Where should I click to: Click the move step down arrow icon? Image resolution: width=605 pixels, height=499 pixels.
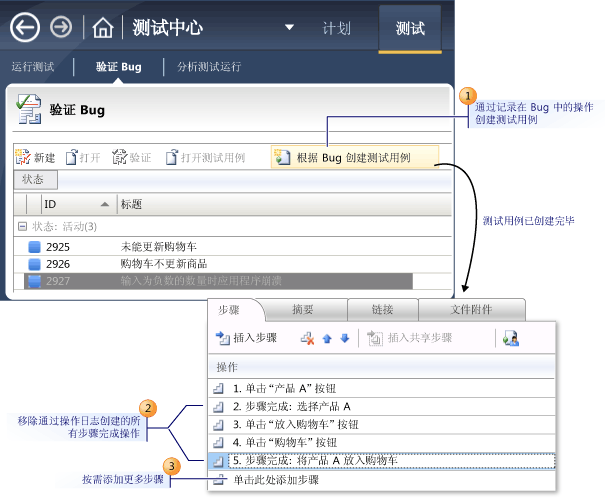point(345,338)
